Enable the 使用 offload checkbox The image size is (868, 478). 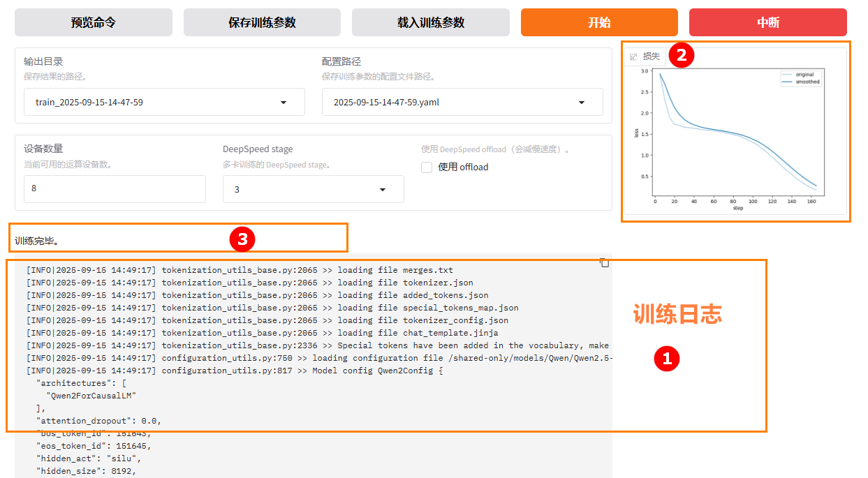tap(427, 167)
